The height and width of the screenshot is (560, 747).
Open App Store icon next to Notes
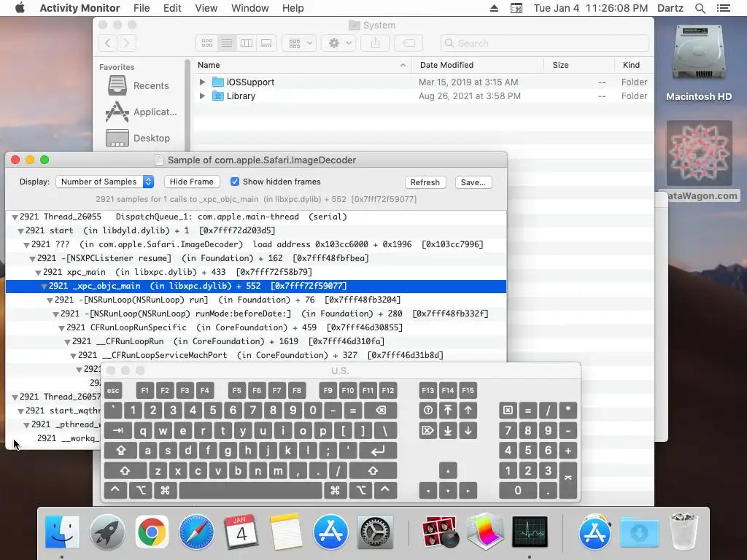click(x=330, y=532)
